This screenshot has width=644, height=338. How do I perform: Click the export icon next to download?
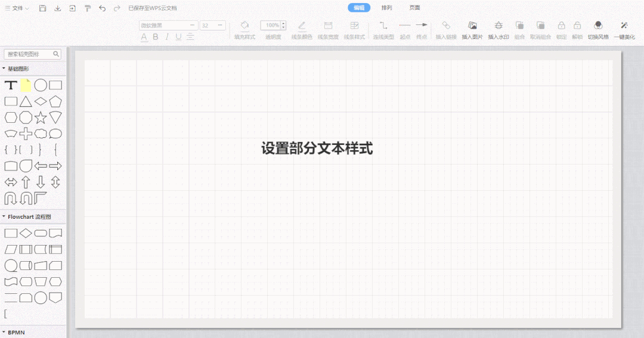coord(72,8)
